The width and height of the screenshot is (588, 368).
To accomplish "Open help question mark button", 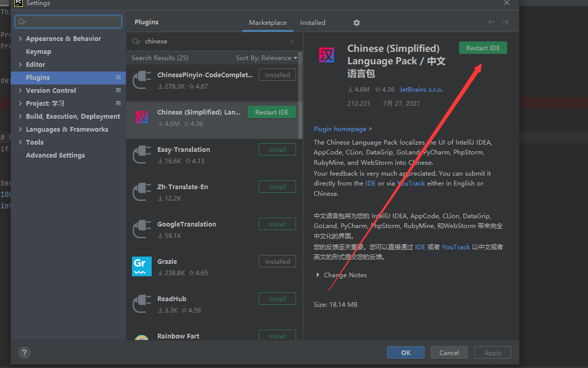I will (24, 352).
